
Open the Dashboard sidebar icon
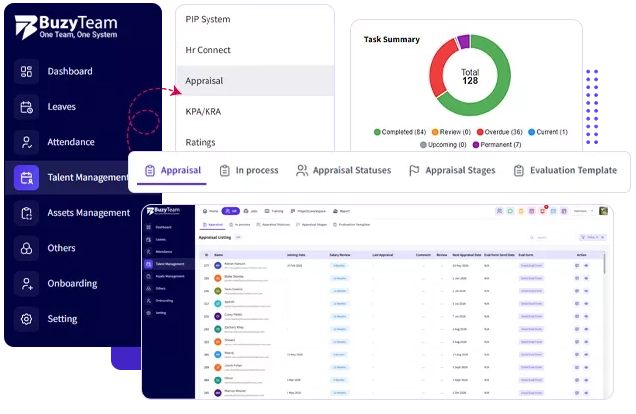(26, 71)
